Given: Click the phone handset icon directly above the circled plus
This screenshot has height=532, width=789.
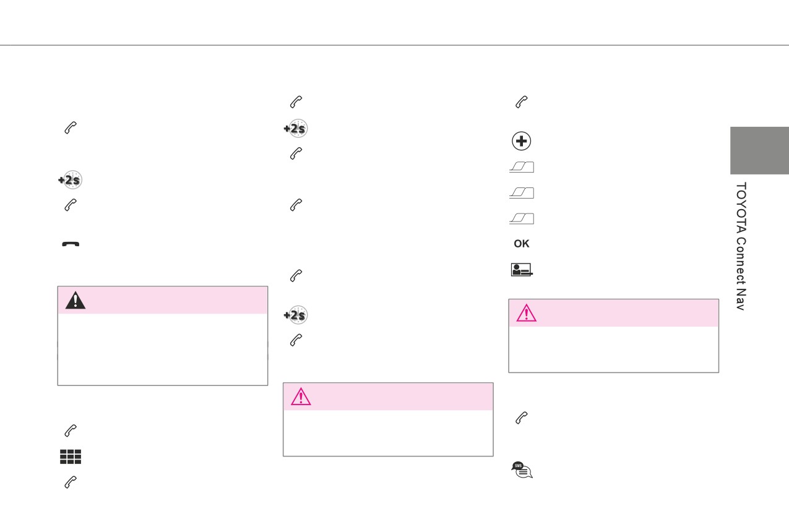Looking at the screenshot, I should coord(522,101).
